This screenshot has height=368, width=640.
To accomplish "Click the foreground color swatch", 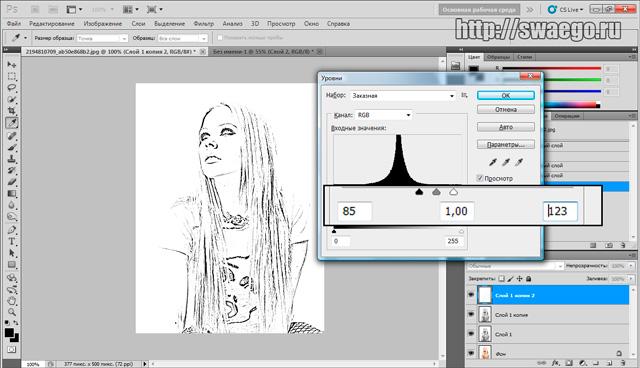I will 9,333.
